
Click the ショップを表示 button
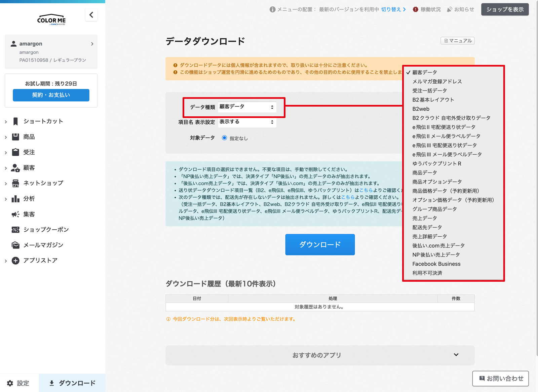[505, 9]
